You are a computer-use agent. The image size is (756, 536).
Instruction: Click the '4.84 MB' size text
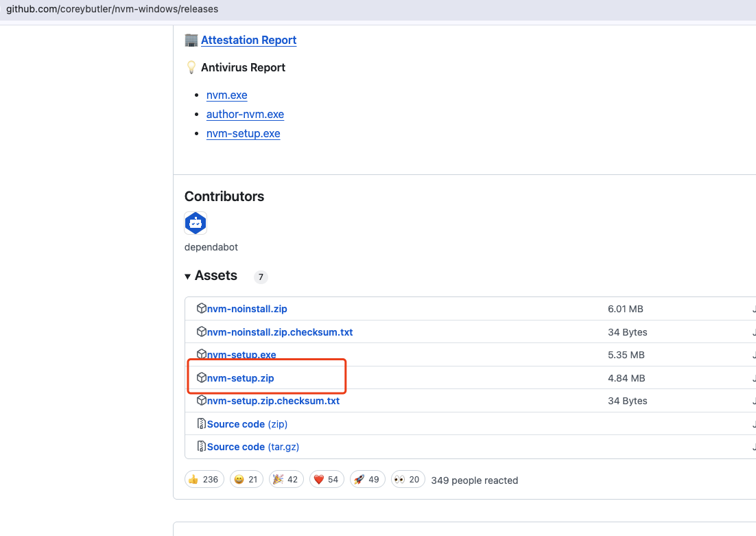[x=626, y=378]
